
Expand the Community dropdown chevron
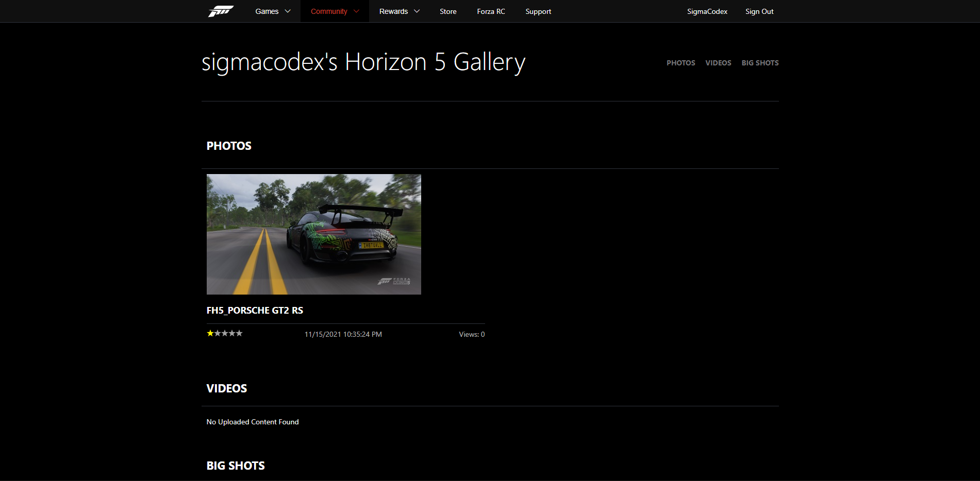356,11
